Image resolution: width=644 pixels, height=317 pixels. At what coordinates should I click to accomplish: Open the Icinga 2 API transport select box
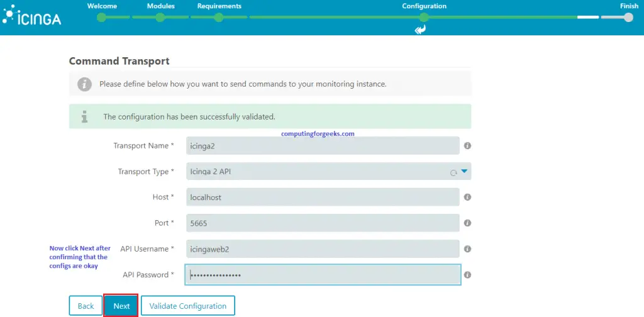point(328,171)
